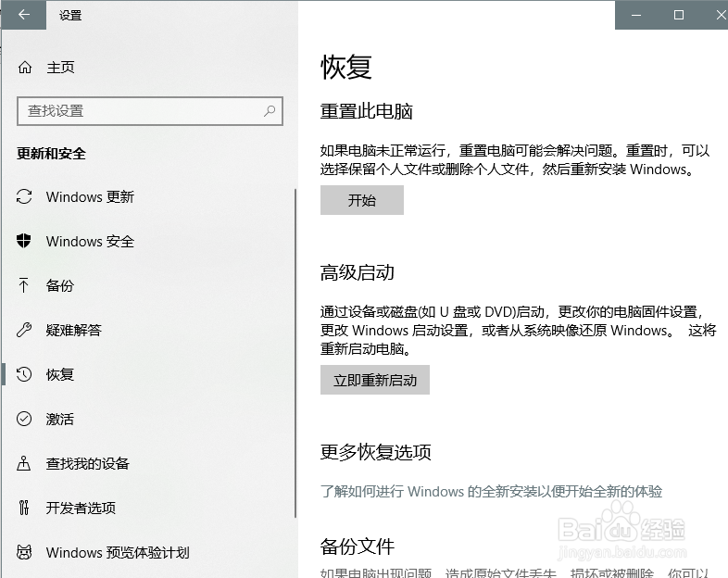Screen dimensions: 728x578
Task: Click the 重置此电脑 heading
Action: point(367,111)
